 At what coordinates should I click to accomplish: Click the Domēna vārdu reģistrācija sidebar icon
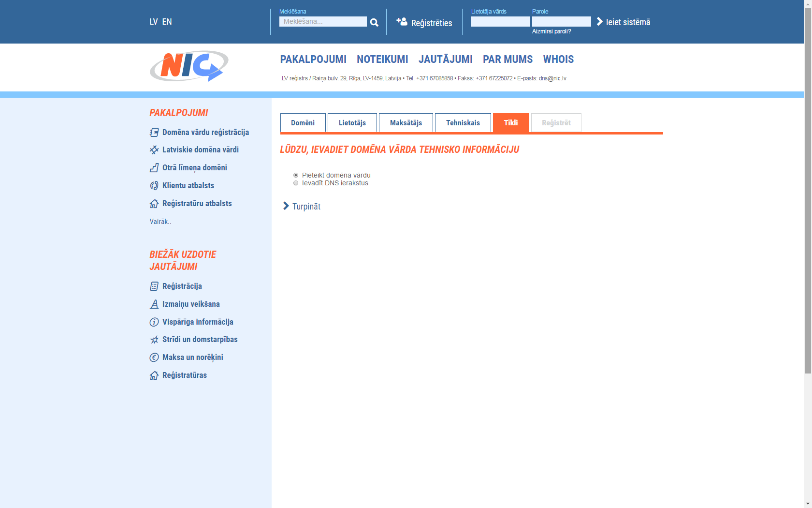(154, 133)
